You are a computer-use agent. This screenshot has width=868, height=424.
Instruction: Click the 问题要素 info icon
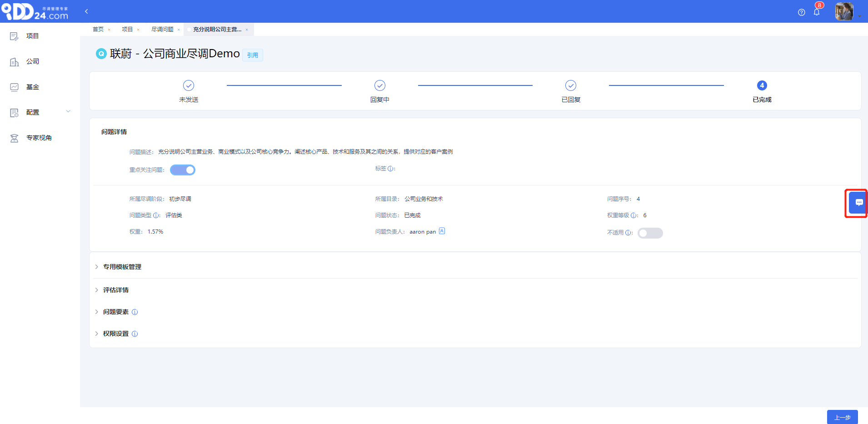coord(135,312)
